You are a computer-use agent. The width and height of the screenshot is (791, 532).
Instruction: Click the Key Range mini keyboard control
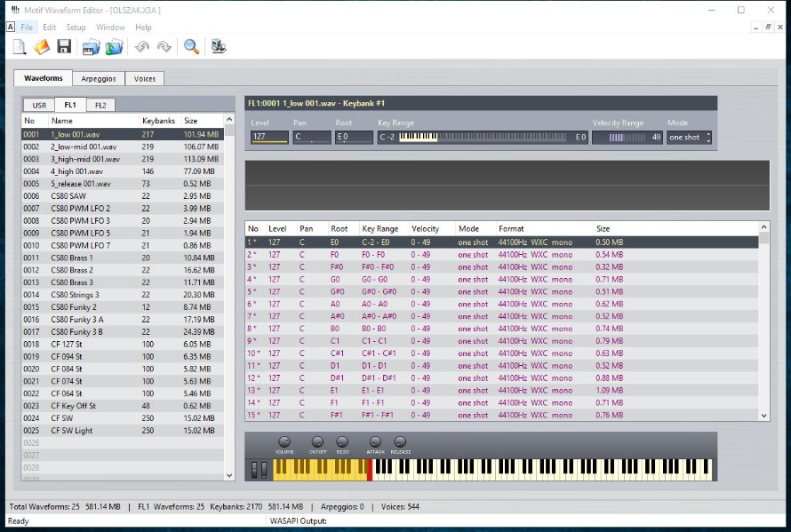point(483,137)
